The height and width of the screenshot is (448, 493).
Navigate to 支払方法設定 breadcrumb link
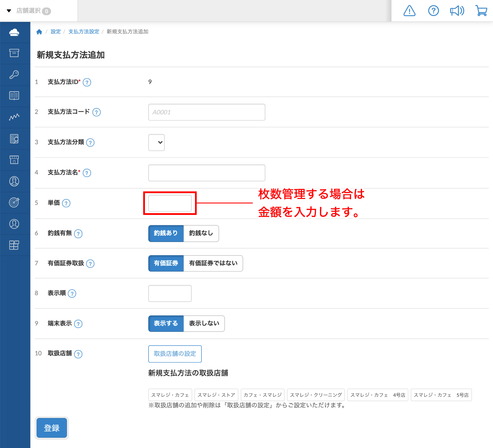pyautogui.click(x=84, y=32)
